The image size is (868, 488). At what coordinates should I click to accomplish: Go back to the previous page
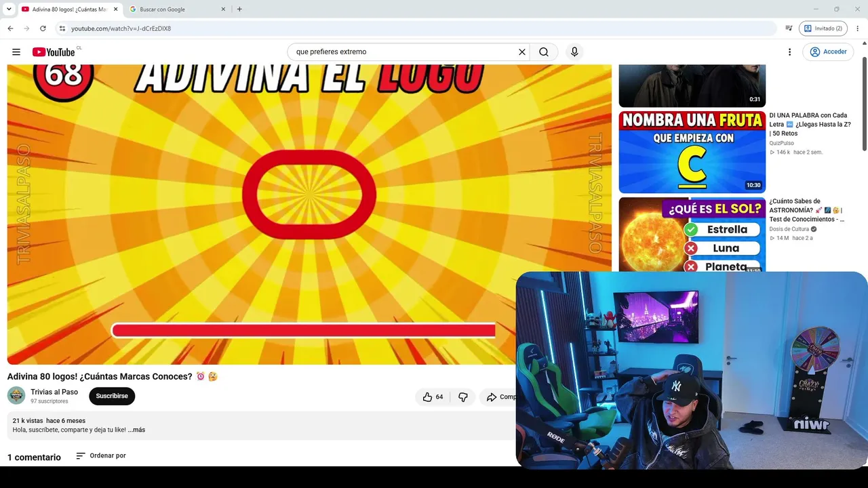(x=10, y=28)
